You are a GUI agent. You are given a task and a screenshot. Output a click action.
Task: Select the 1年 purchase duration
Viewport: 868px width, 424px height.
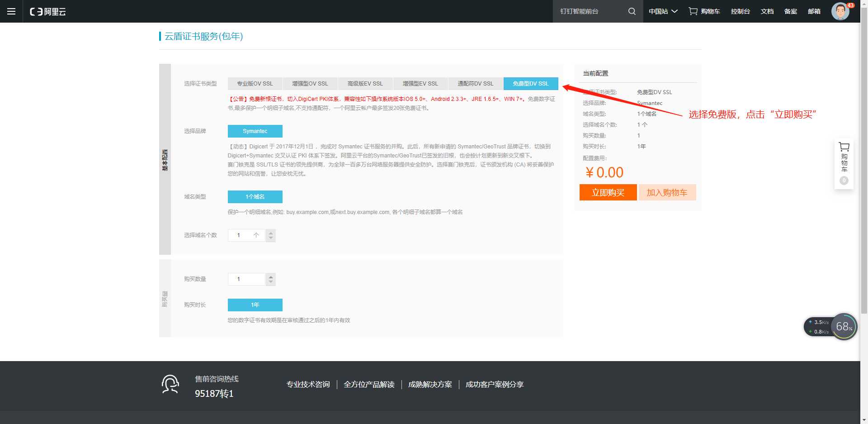pyautogui.click(x=255, y=305)
